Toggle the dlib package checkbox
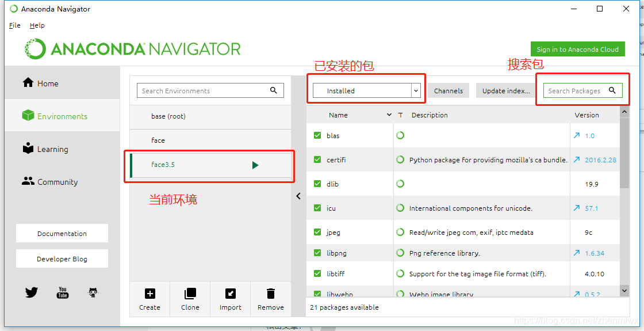Viewport: 644px width, 331px height. pos(317,184)
